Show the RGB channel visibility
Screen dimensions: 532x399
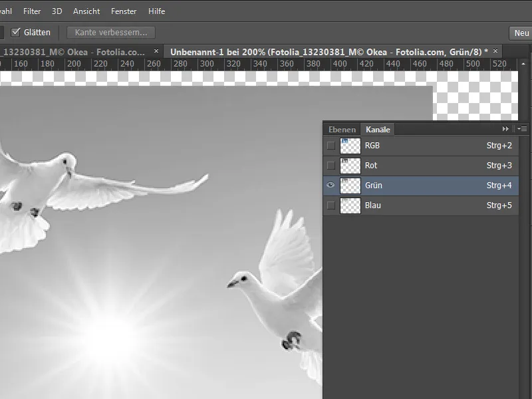331,146
